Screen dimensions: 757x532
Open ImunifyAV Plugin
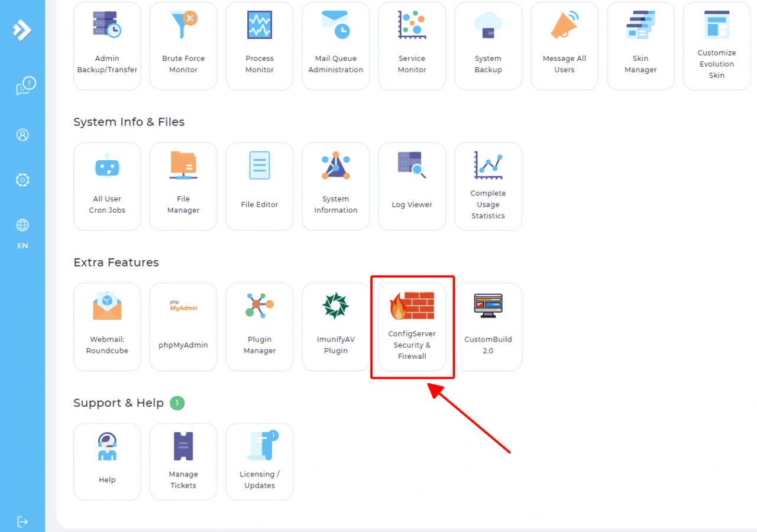point(335,326)
